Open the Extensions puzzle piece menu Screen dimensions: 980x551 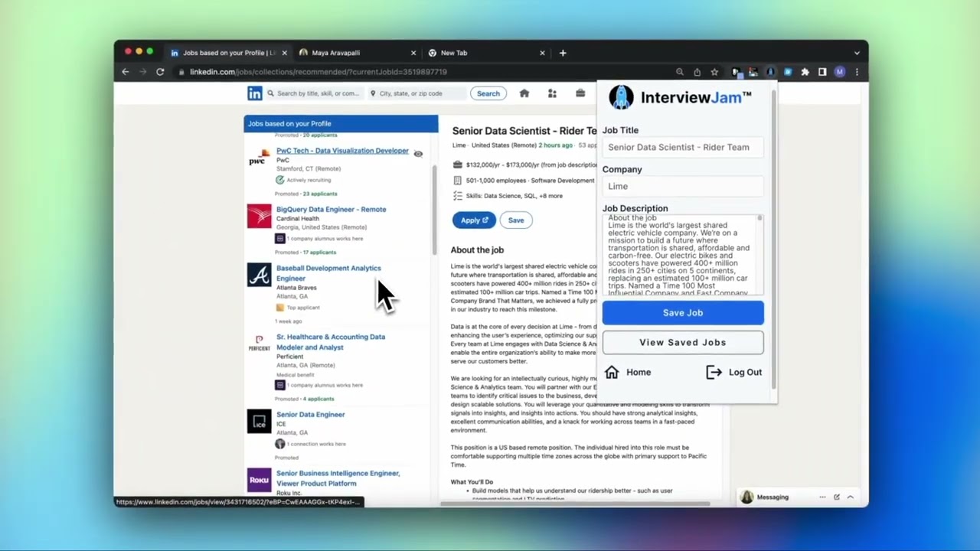pyautogui.click(x=805, y=72)
